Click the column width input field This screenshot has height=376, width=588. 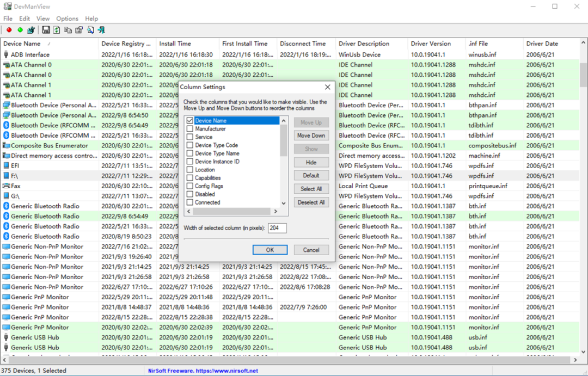277,228
